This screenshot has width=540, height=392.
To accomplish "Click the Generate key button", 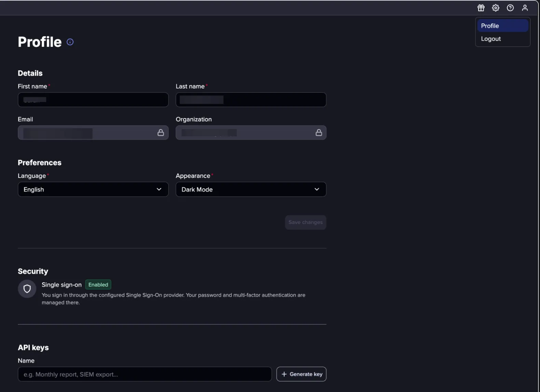I will (x=301, y=374).
